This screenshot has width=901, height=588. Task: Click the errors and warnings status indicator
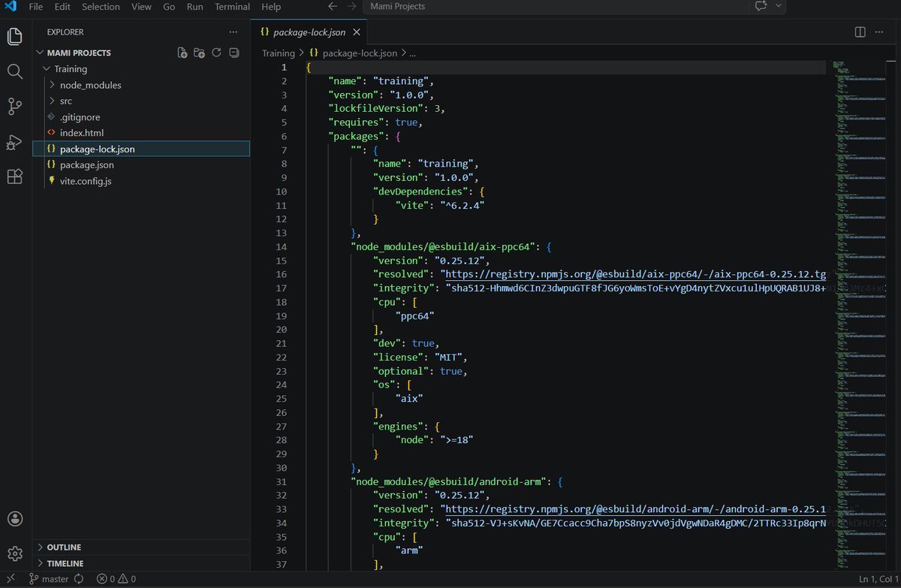116,579
